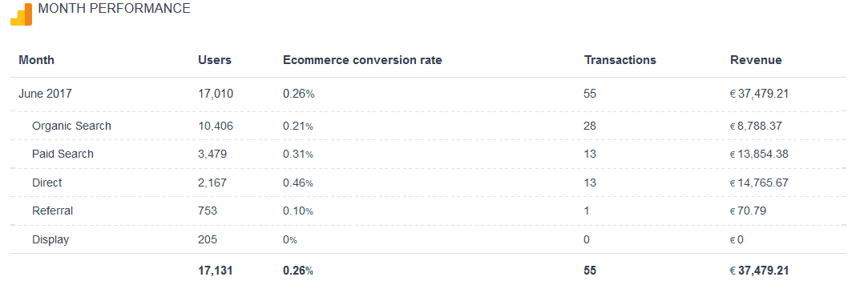Viewport: 868px width, 293px height.
Task: Click total users value 17,131
Action: pos(216,271)
